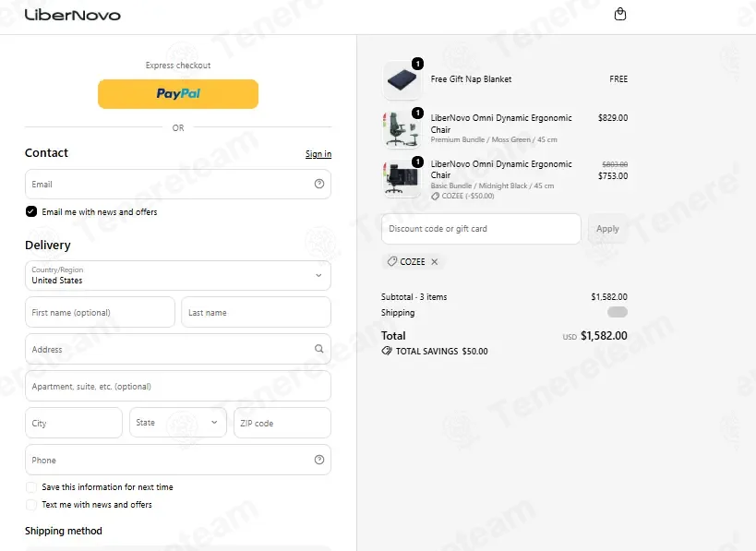Click the address search magnifier icon
Viewport: 756px width, 551px height.
click(x=319, y=349)
